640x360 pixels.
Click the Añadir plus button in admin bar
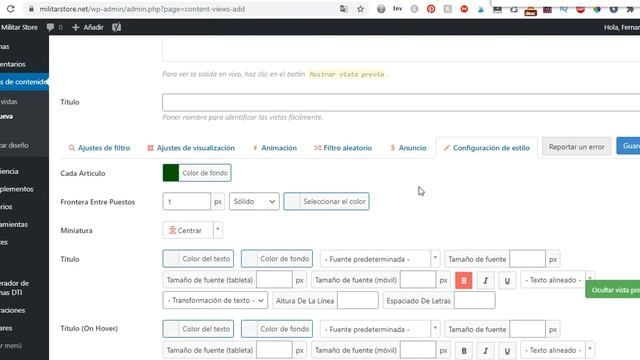[x=88, y=27]
